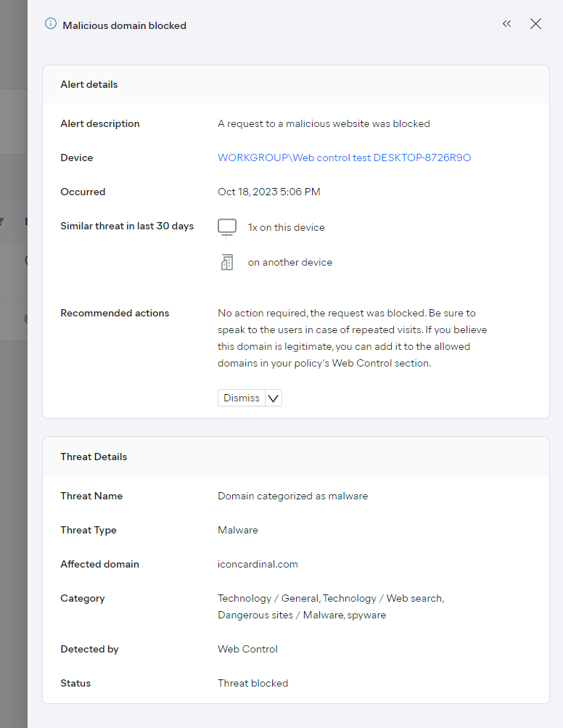Click the 'on another device' text

(x=290, y=262)
